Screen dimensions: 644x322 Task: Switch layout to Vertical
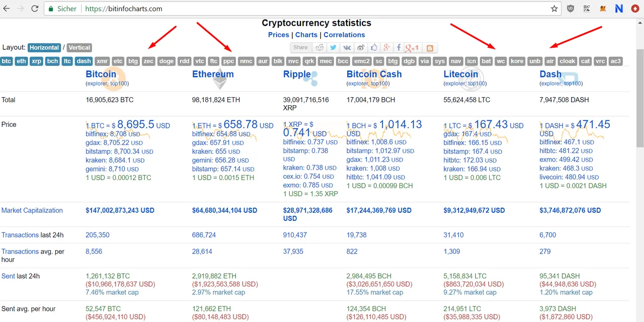pos(79,48)
